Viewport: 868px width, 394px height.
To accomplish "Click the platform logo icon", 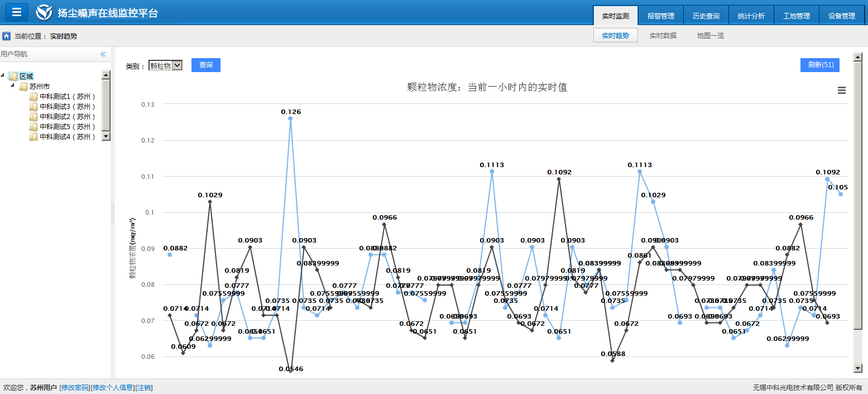I will [x=44, y=13].
